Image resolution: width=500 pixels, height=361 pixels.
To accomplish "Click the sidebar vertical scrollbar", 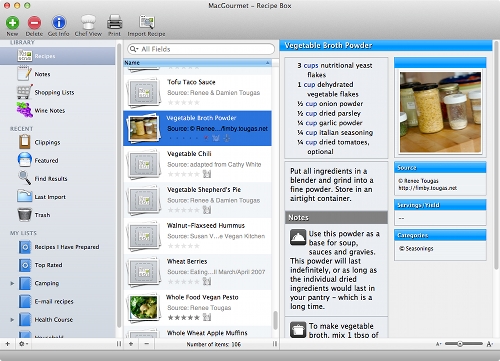I will coord(119,185).
